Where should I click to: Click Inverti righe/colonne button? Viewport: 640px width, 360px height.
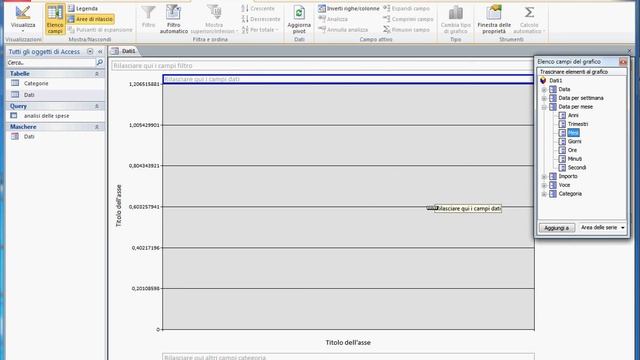click(x=349, y=9)
